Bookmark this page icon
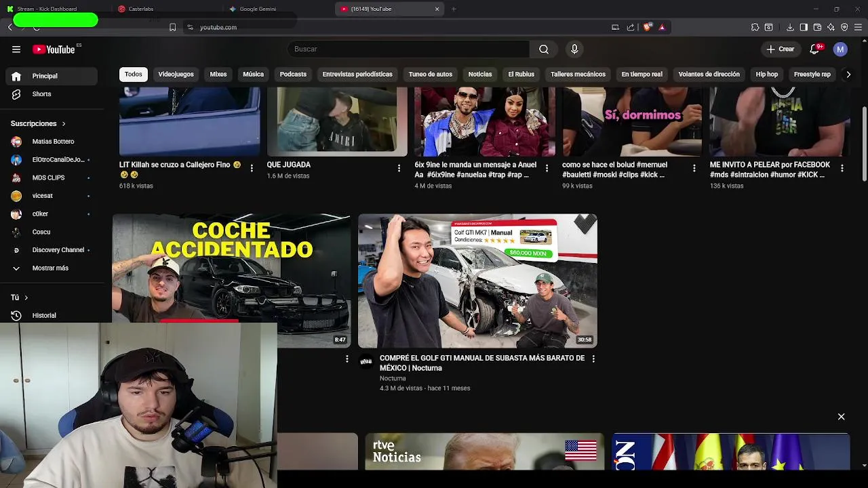This screenshot has height=488, width=868. pos(172,27)
